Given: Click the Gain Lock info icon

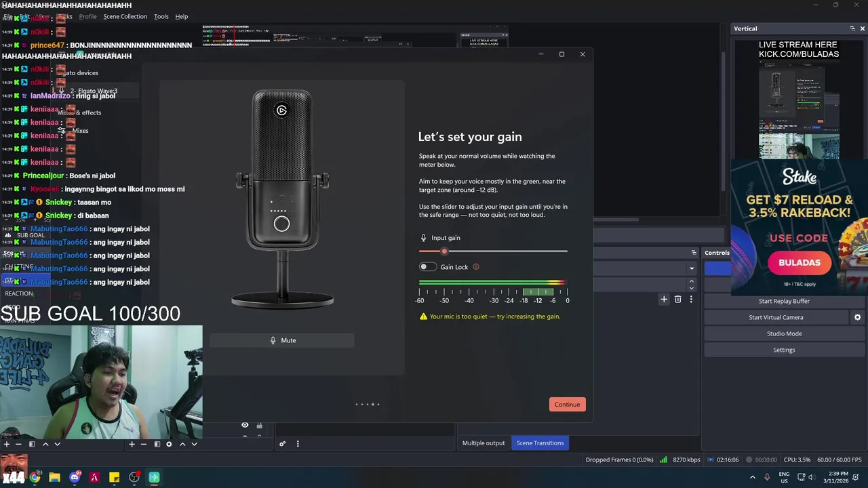Looking at the screenshot, I should click(x=475, y=267).
